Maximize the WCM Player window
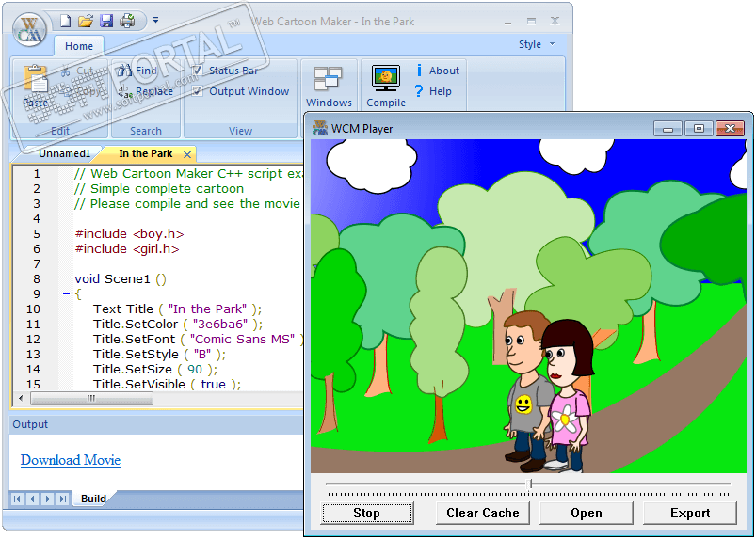Viewport: 756px width, 539px height. pyautogui.click(x=699, y=129)
